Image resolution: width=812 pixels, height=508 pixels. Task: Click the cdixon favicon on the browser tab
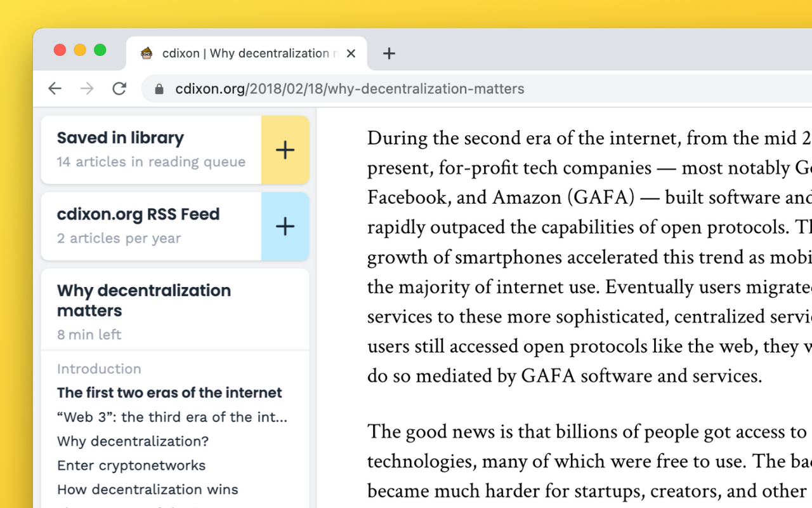point(148,53)
